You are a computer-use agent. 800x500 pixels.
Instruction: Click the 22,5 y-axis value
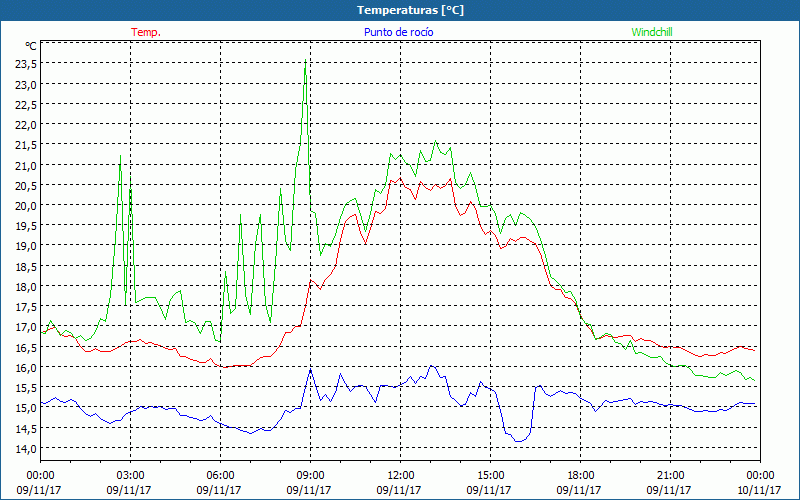[x=26, y=105]
